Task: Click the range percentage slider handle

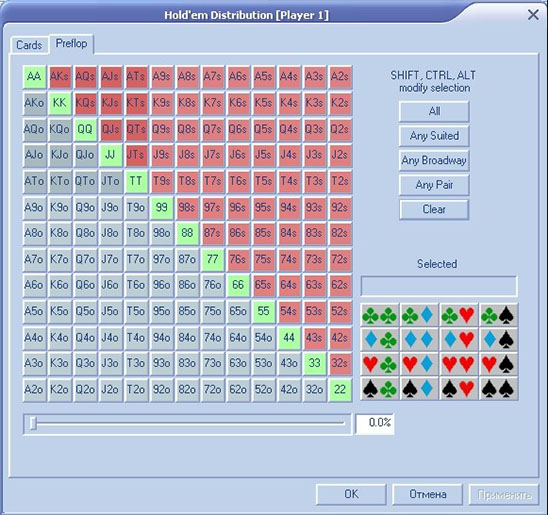Action: click(33, 423)
